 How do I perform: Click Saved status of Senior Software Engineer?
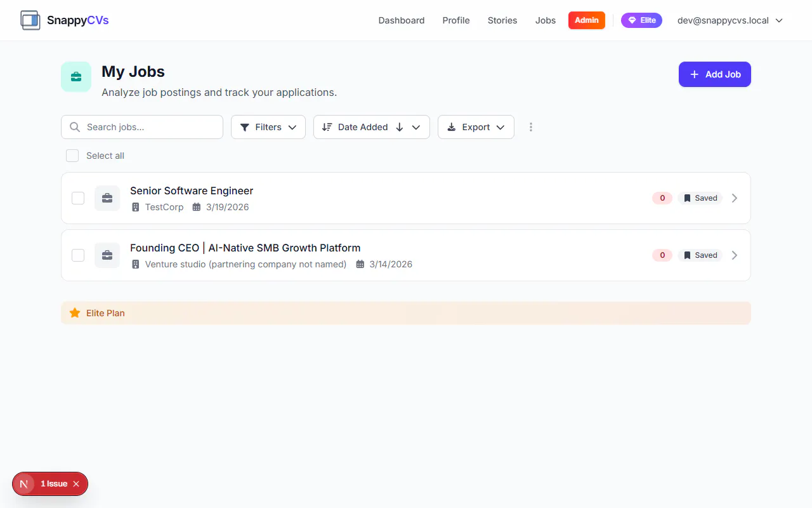tap(700, 198)
